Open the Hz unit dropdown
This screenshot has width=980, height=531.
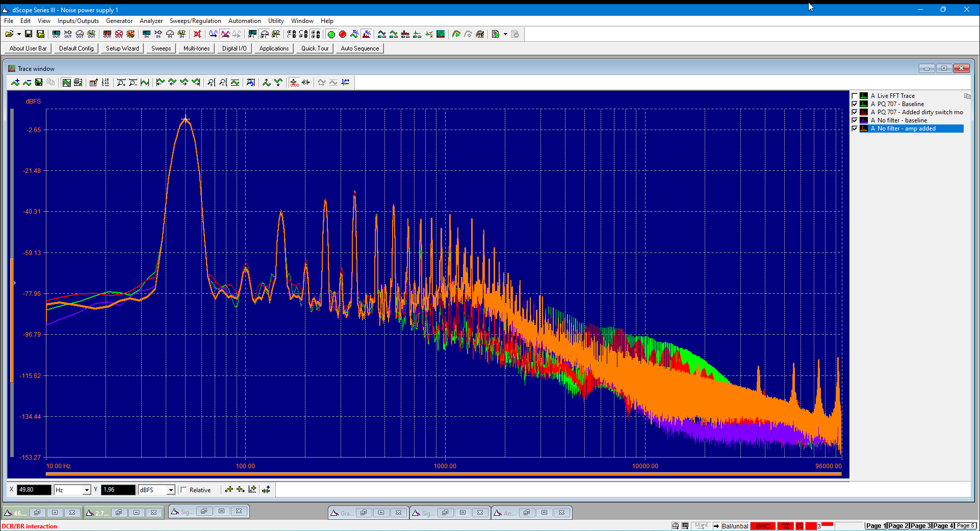point(87,490)
